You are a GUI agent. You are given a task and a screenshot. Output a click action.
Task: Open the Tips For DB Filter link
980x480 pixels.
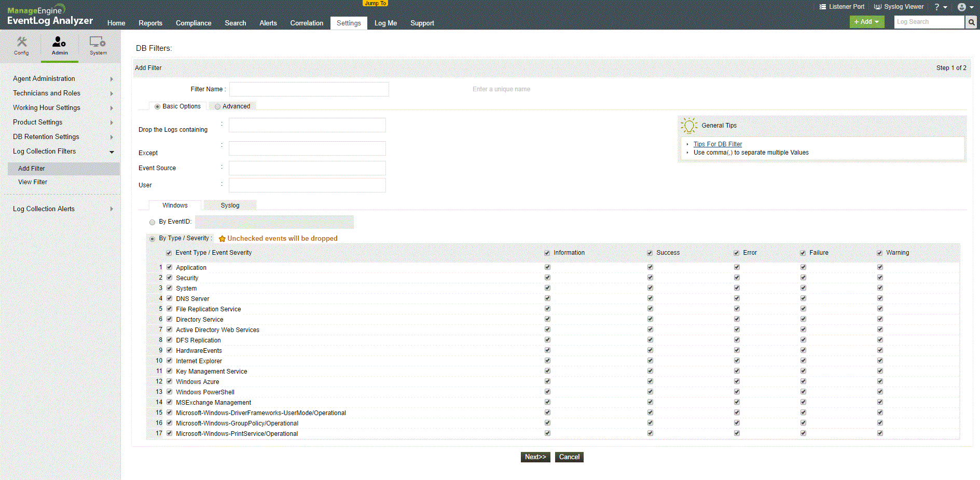(x=717, y=144)
